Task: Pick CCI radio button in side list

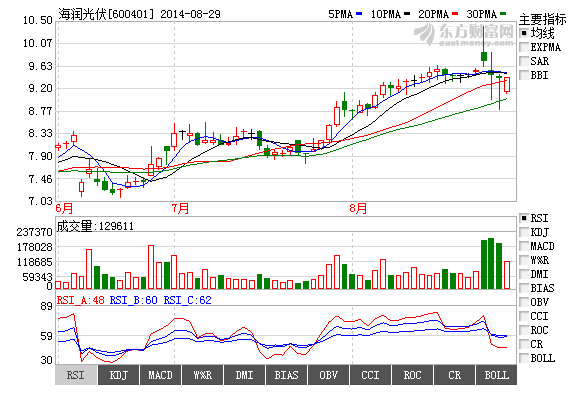Action: click(x=524, y=316)
